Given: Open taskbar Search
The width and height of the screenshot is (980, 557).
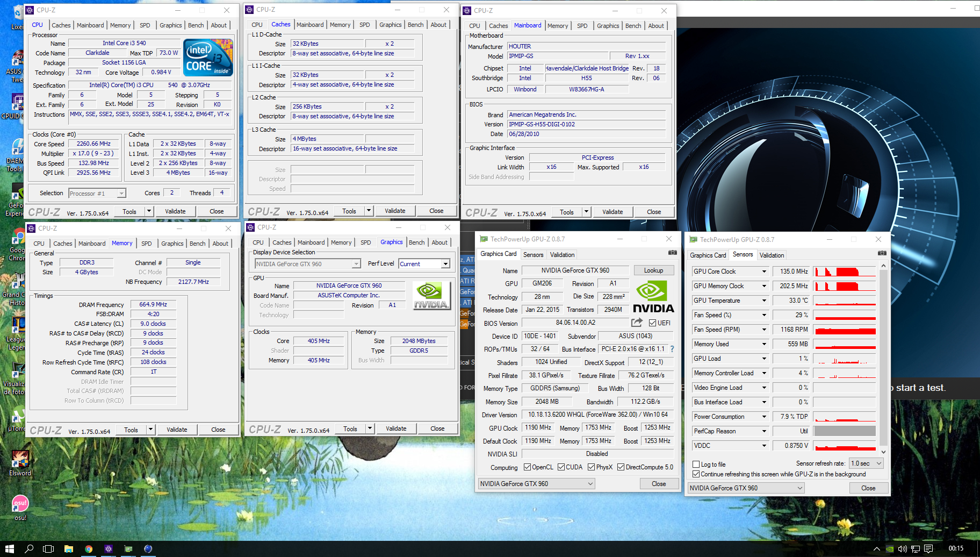Looking at the screenshot, I should pos(29,549).
